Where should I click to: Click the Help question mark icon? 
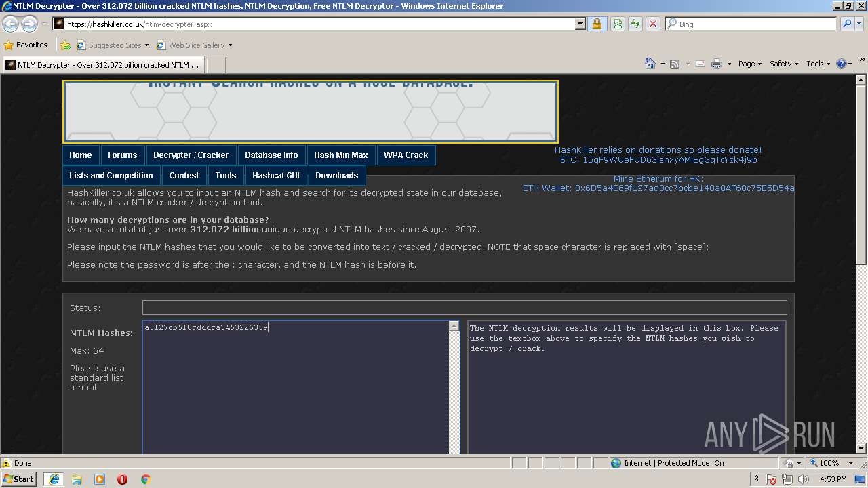[x=842, y=64]
